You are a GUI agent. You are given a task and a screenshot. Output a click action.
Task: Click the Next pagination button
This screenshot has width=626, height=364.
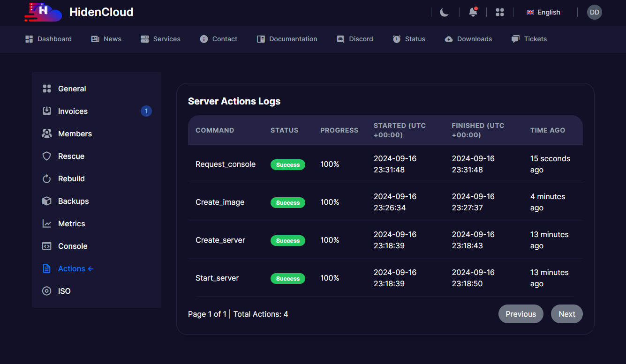coord(566,314)
